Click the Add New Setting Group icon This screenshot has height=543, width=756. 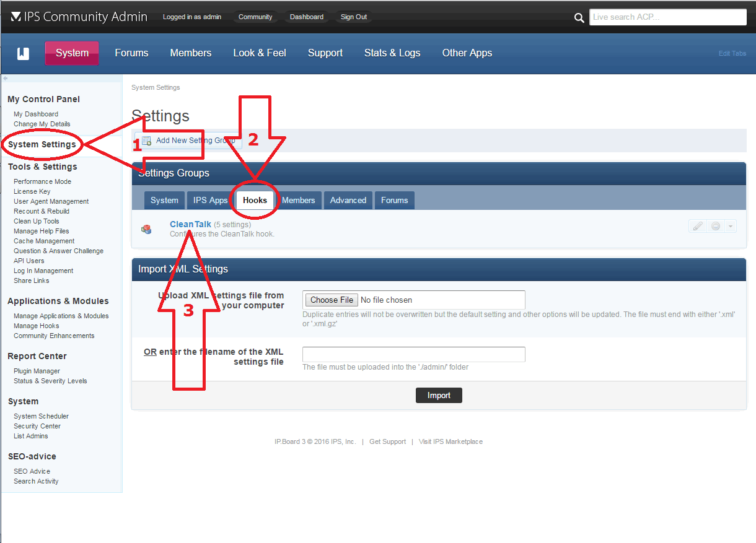(x=149, y=141)
